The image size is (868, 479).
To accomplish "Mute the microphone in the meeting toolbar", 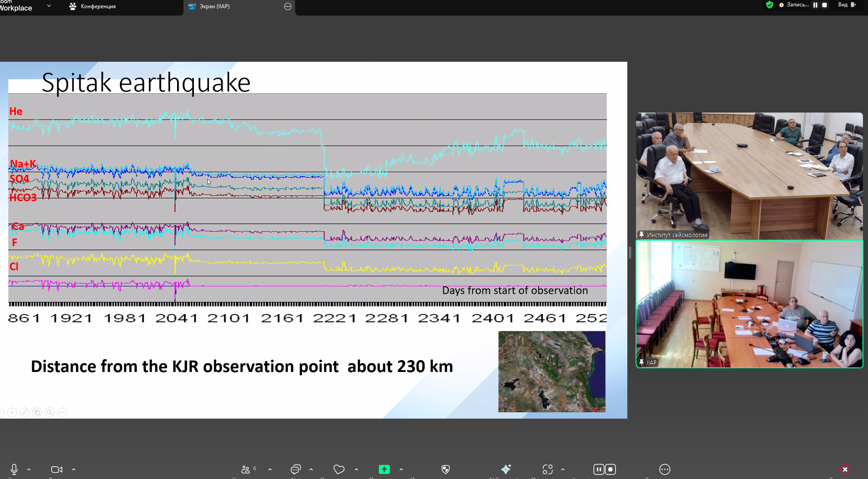I will 14,469.
